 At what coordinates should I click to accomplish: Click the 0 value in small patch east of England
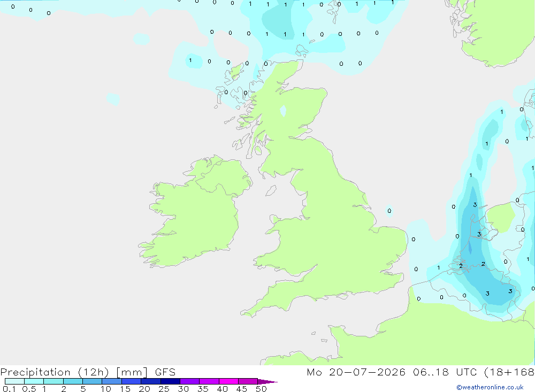pos(389,211)
